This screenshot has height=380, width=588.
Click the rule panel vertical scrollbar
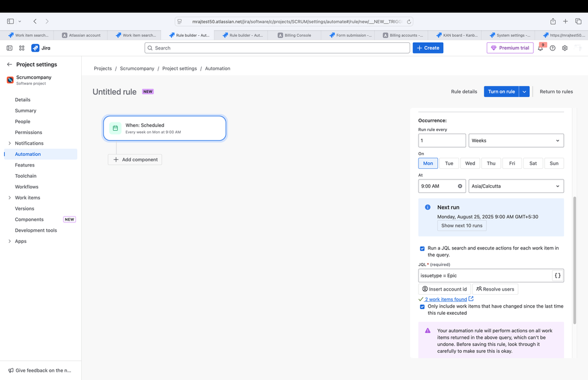pyautogui.click(x=574, y=260)
